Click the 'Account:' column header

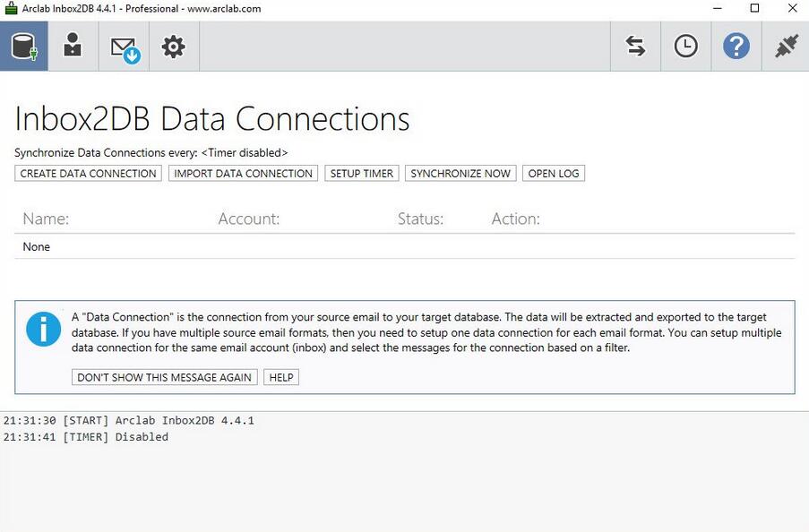(x=249, y=219)
